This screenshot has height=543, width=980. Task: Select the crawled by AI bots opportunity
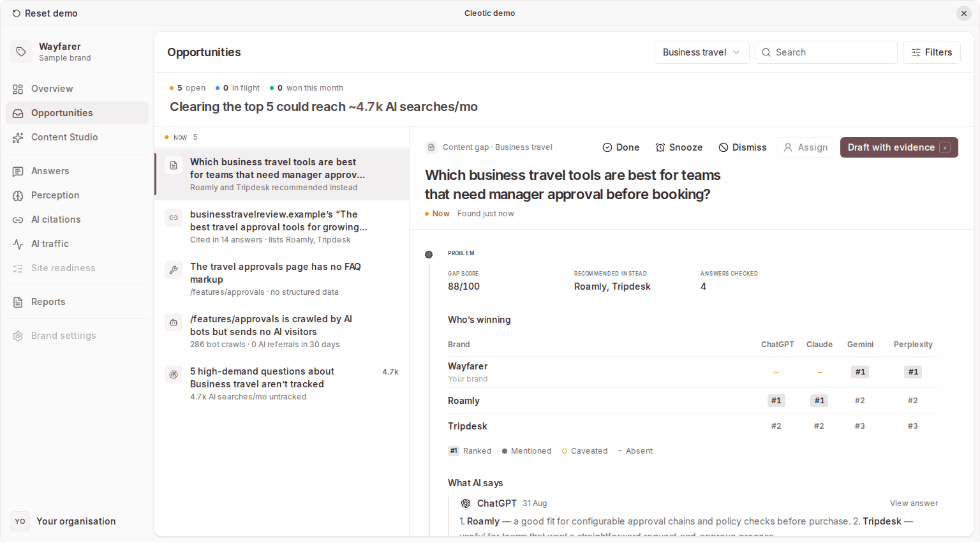tap(282, 331)
